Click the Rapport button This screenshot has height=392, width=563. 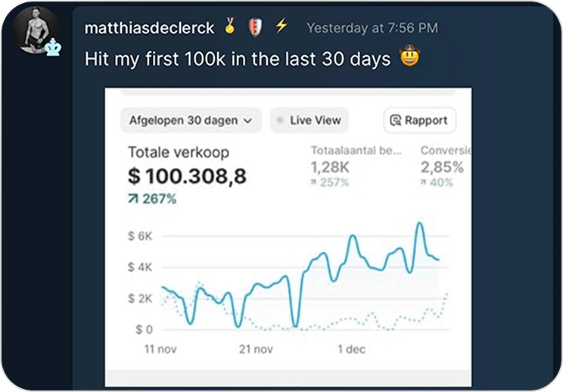click(420, 120)
